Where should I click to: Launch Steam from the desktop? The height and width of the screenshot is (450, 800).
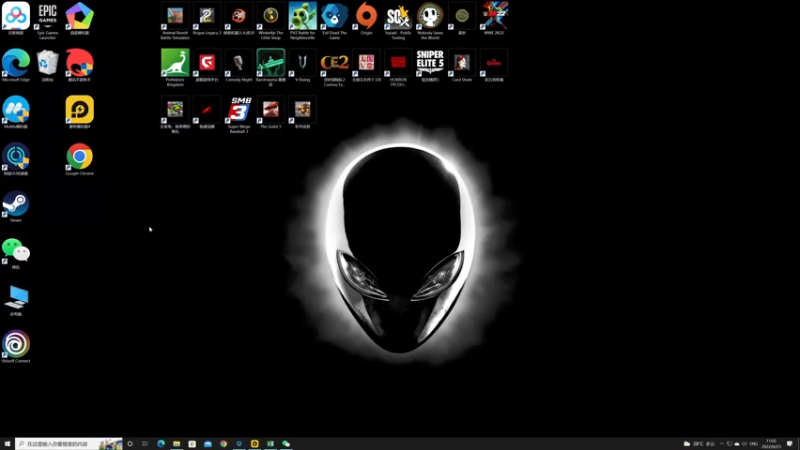pos(16,206)
